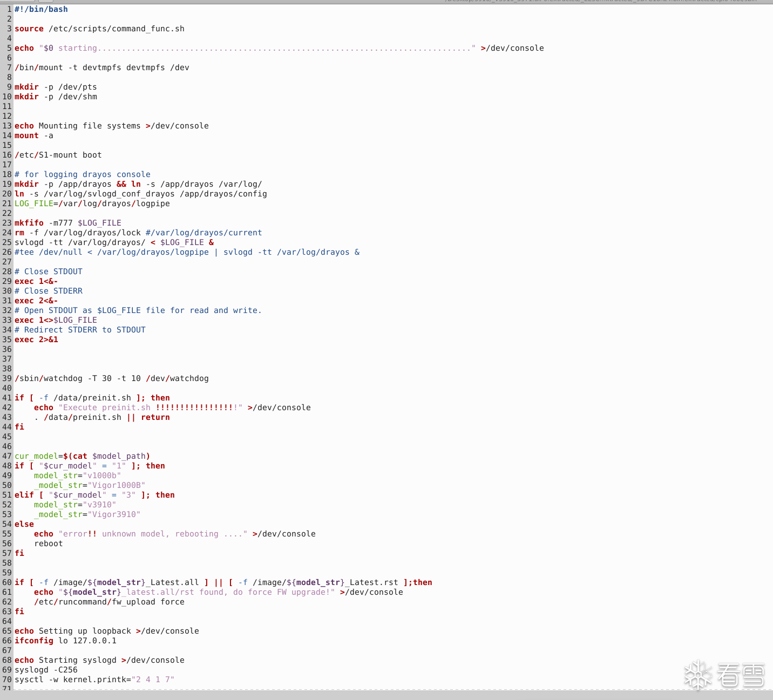Click ". /data/preinit.sh || return" line
773x700 pixels.
(x=102, y=417)
